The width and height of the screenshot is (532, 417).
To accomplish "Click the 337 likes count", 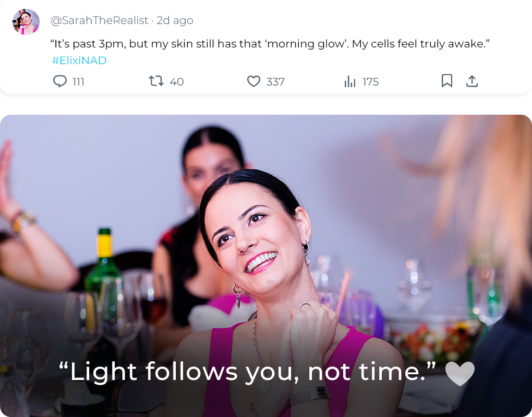I will pyautogui.click(x=275, y=82).
